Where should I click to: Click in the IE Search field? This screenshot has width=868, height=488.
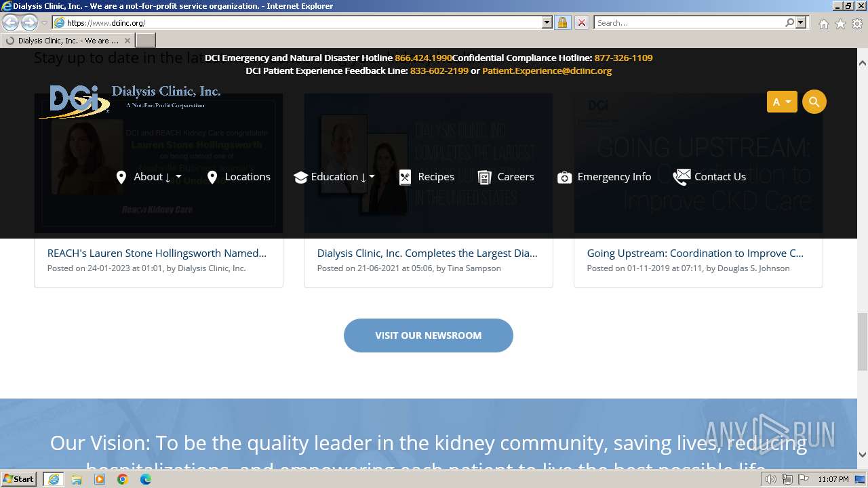point(688,22)
